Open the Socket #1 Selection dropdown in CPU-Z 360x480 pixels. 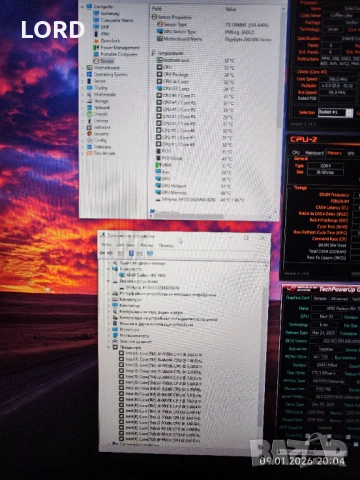point(335,112)
